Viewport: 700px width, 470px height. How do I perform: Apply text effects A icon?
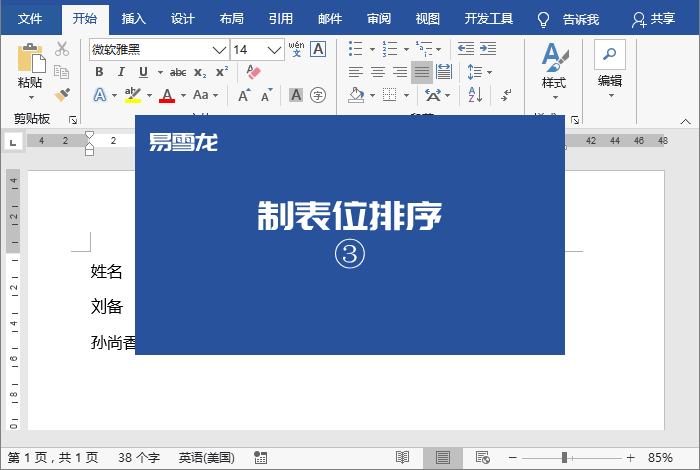100,95
